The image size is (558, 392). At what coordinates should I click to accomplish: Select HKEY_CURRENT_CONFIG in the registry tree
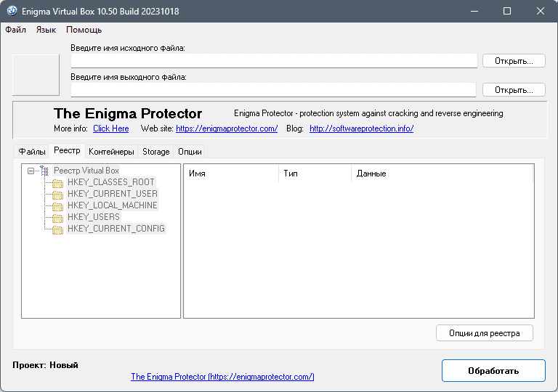point(116,229)
